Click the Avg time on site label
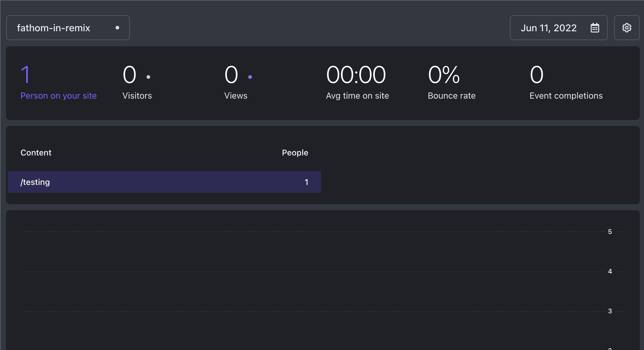The image size is (644, 350). pos(358,96)
